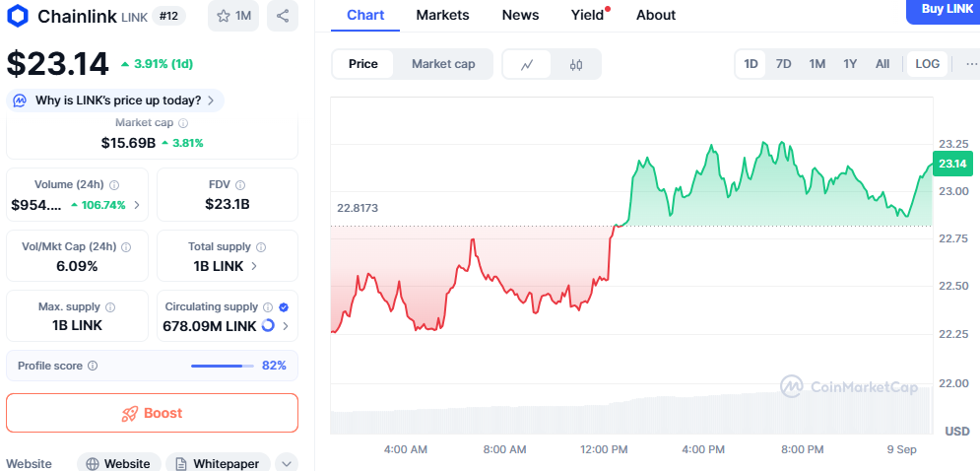
Task: Click the Market cap info icon
Action: [x=183, y=123]
